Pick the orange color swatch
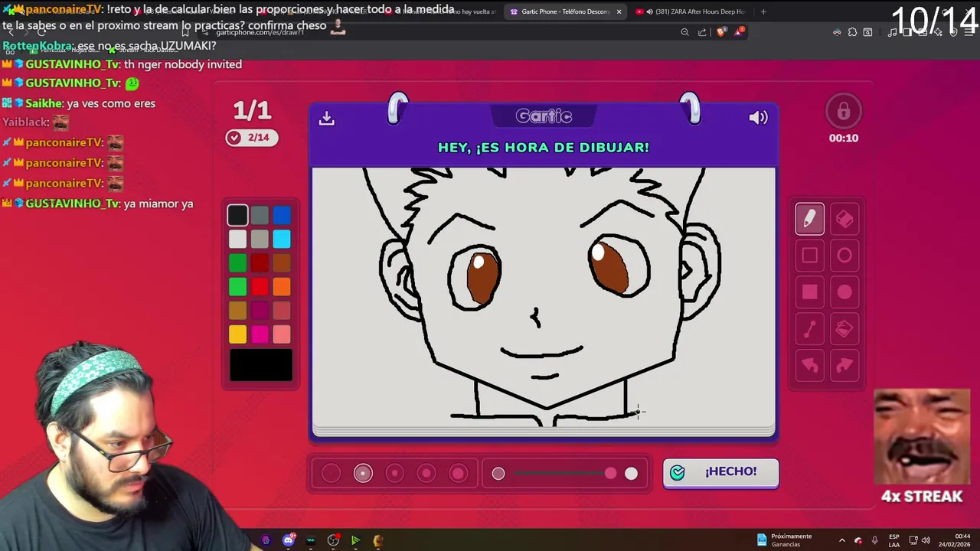The width and height of the screenshot is (980, 551). point(282,287)
